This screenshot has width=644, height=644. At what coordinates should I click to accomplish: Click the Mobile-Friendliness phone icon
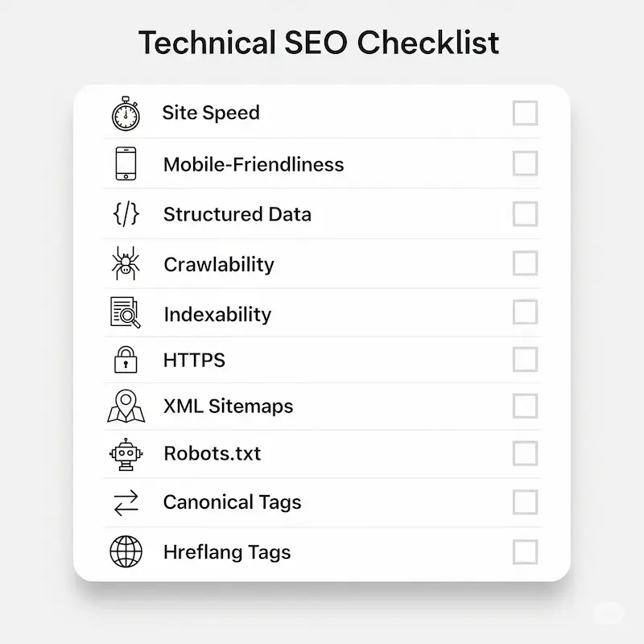pyautogui.click(x=125, y=163)
